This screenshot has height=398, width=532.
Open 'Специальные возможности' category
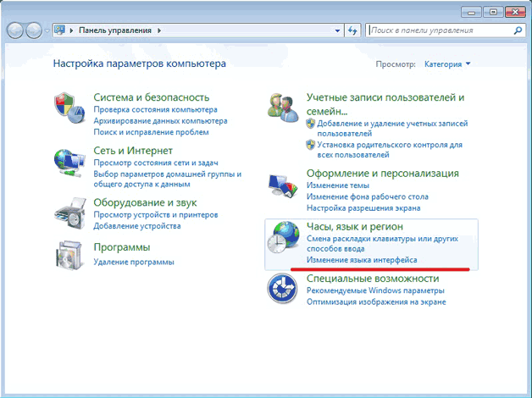click(x=373, y=279)
